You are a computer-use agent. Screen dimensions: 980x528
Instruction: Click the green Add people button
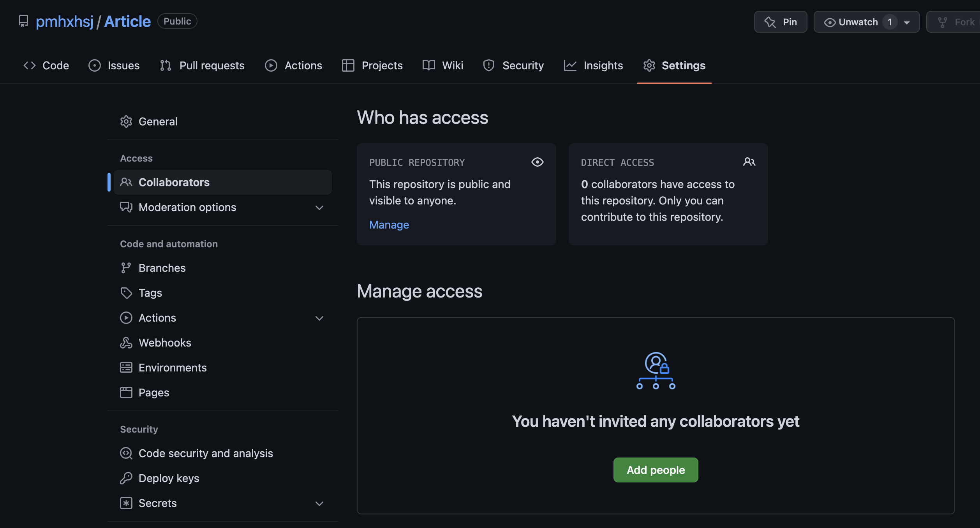point(656,470)
